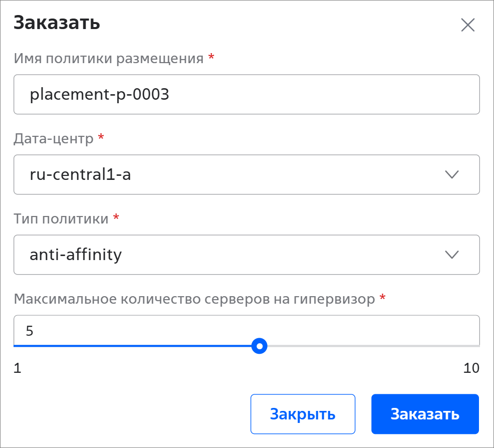
Task: Click the gray unfilled part of the slider track
Action: [371, 346]
